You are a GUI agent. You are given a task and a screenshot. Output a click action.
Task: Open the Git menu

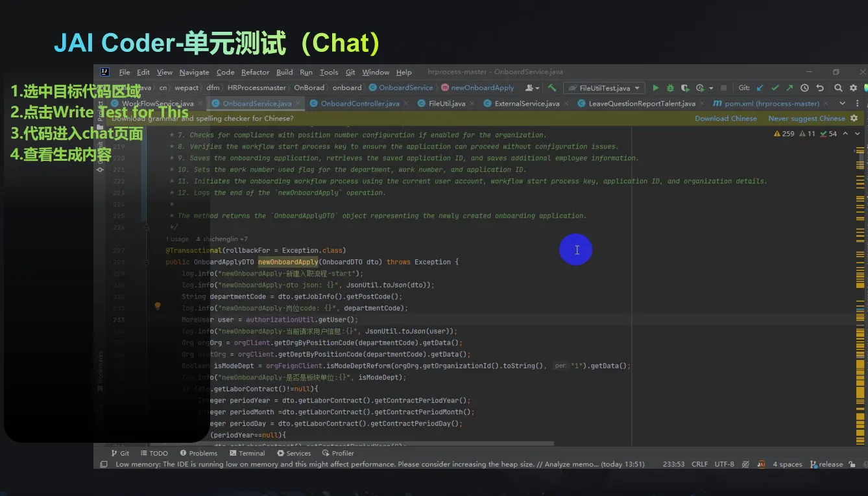pyautogui.click(x=350, y=72)
